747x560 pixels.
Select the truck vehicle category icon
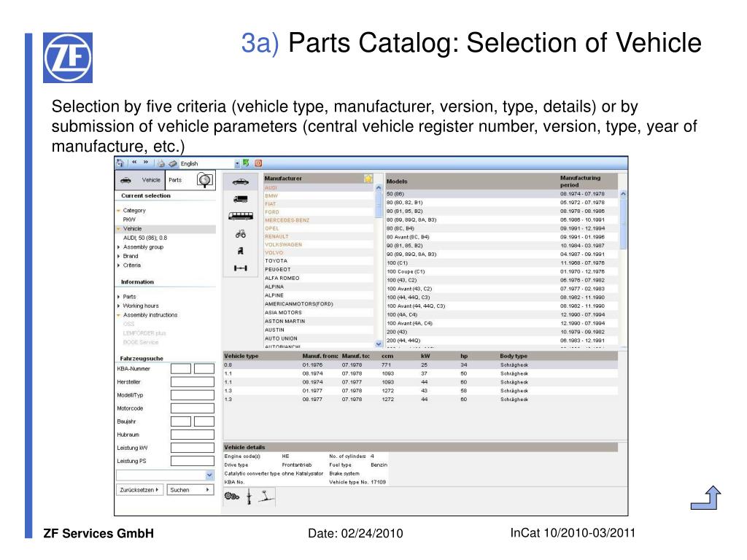point(241,199)
